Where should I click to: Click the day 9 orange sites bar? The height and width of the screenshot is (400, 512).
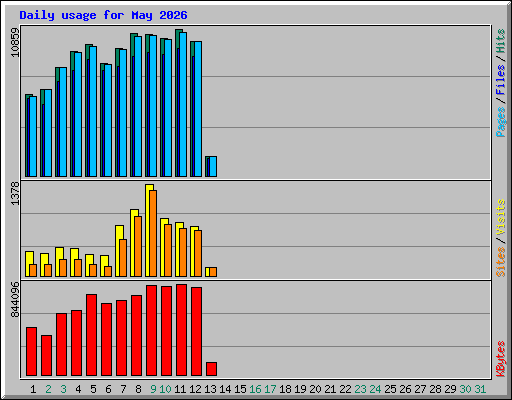(153, 233)
